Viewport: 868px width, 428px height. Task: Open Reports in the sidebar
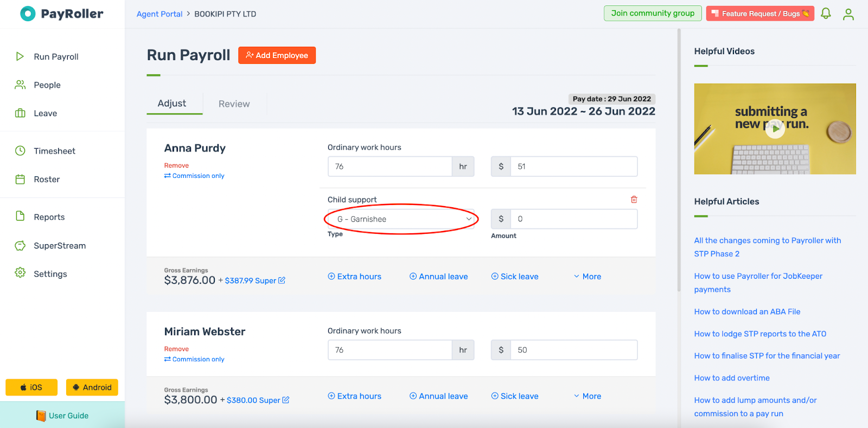pos(49,217)
